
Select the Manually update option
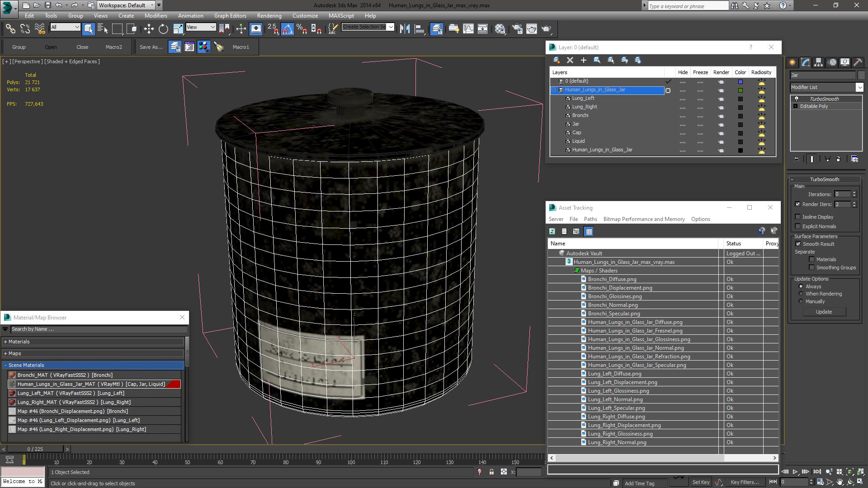801,301
